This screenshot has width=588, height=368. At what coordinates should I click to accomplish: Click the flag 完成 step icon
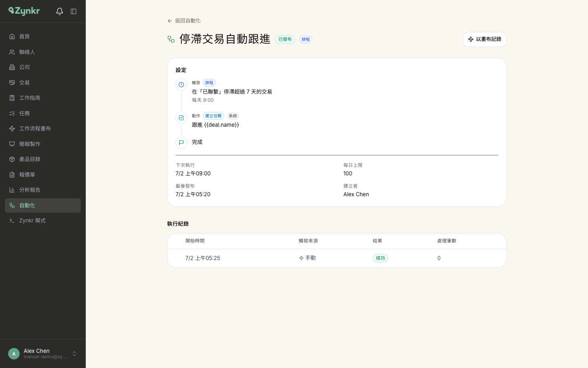click(181, 143)
